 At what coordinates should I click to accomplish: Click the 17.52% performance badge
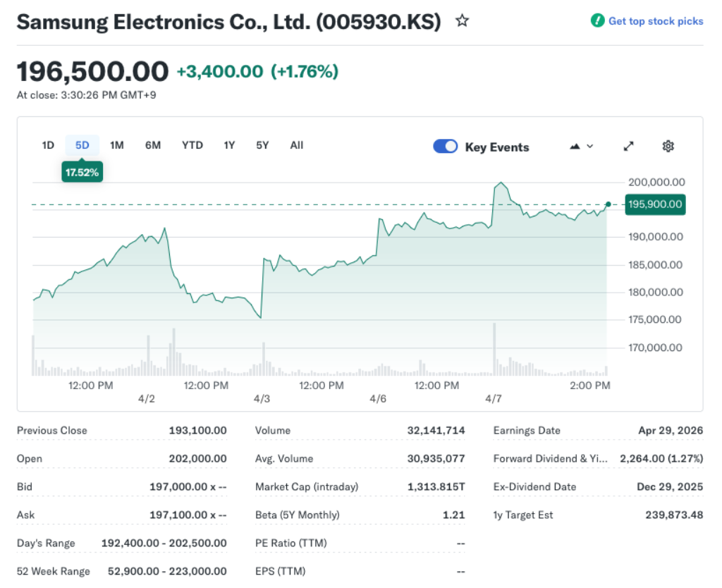tap(82, 172)
